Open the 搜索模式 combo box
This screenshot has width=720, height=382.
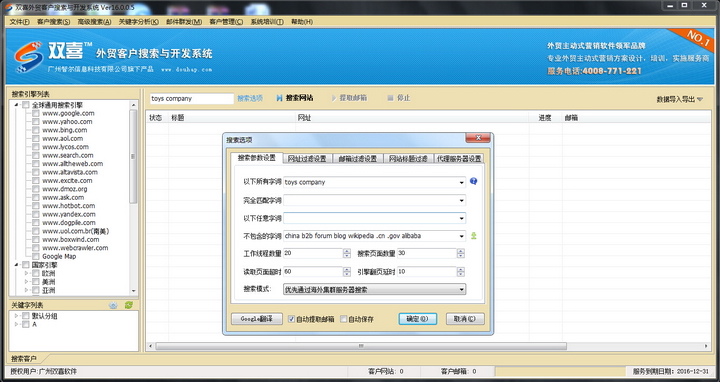pyautogui.click(x=374, y=290)
